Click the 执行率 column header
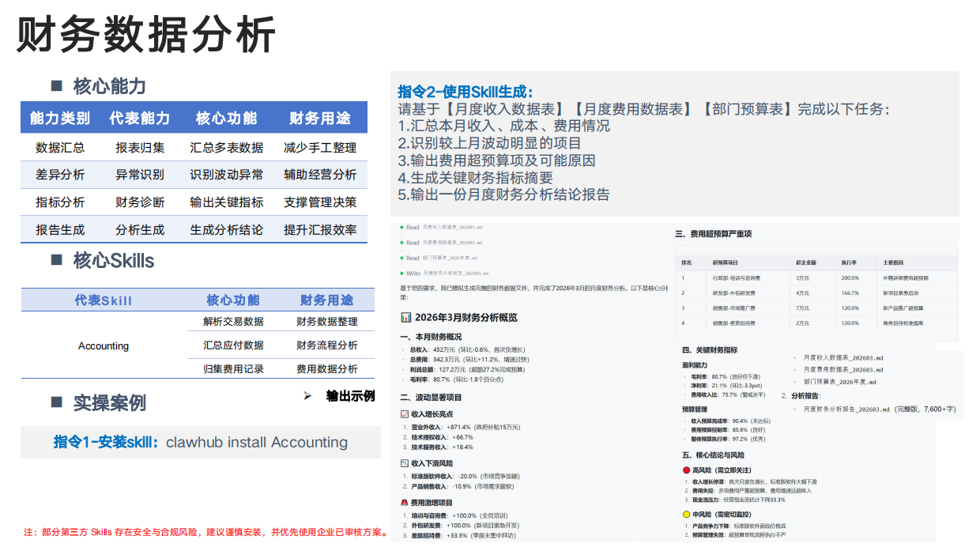Viewport: 980px width, 551px height. tap(849, 262)
